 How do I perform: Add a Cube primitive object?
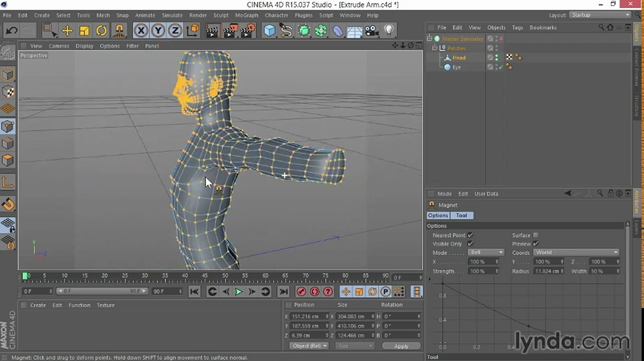(269, 30)
